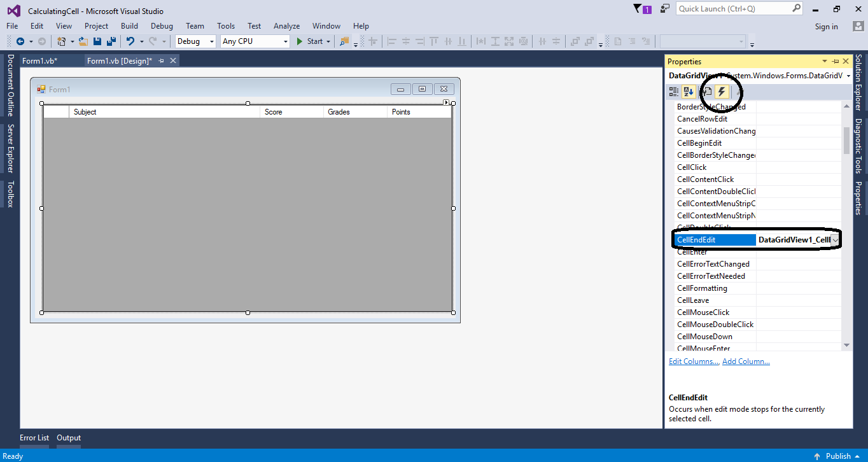Switch to the Form1.vb* code tab
The width and height of the screenshot is (868, 462).
coord(39,60)
